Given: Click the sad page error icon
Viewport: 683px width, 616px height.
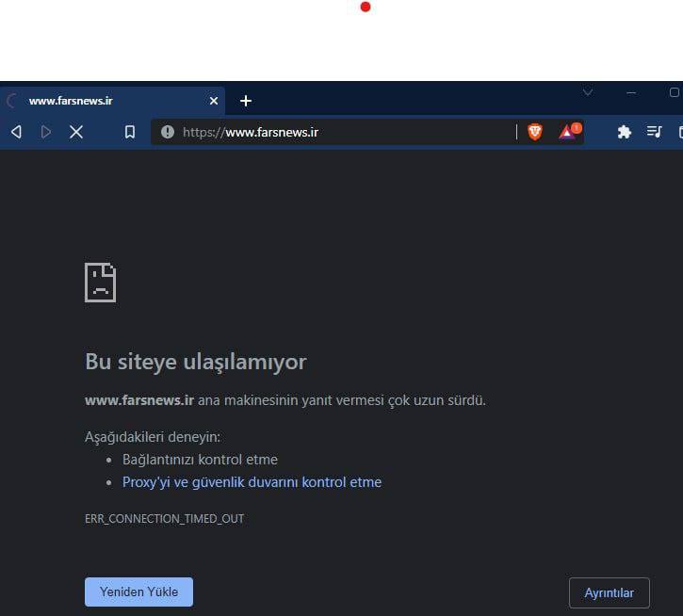Looking at the screenshot, I should [100, 283].
